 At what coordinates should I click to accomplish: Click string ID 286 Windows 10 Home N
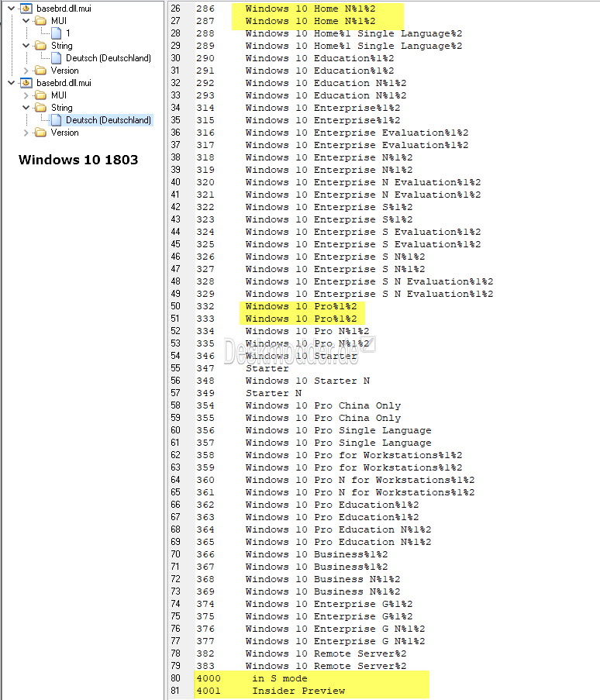point(310,9)
